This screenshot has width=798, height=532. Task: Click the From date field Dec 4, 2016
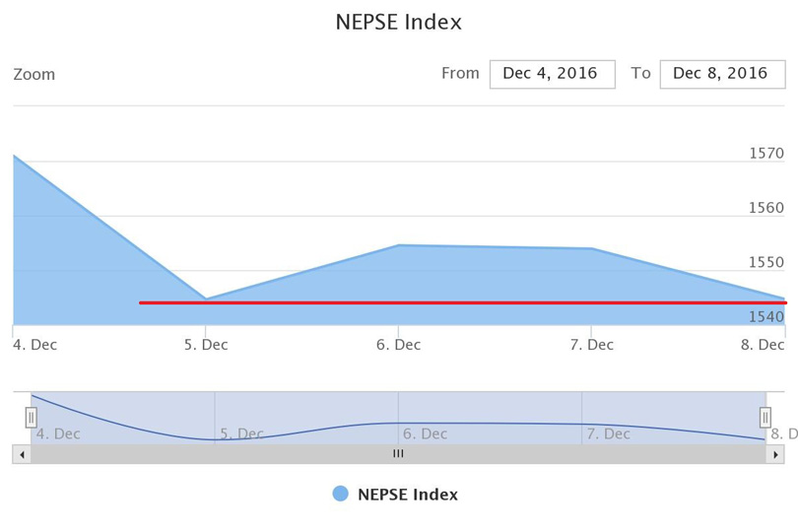click(x=552, y=74)
